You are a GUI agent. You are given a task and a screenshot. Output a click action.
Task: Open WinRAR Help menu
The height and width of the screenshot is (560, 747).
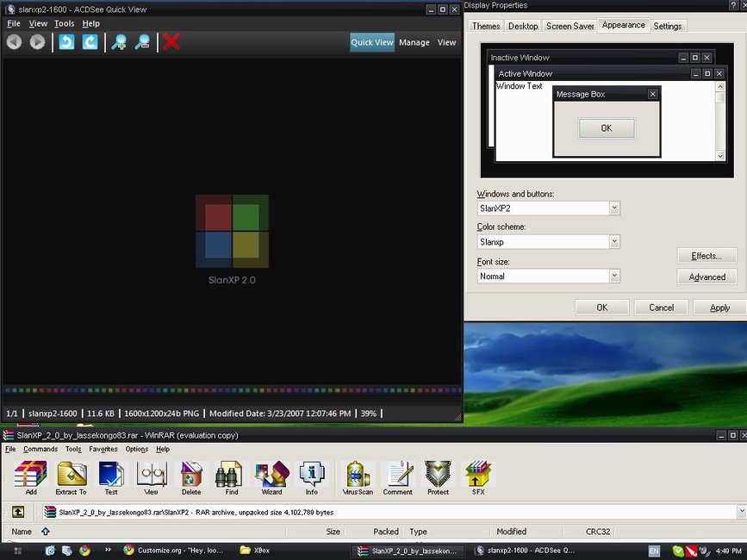point(163,449)
